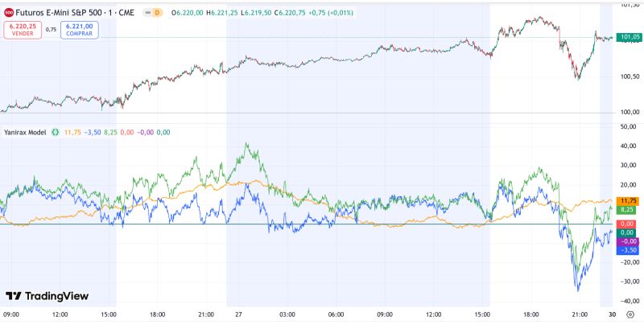The height and width of the screenshot is (325, 644).
Task: Click the orange 11,75 price scale label
Action: point(626,200)
